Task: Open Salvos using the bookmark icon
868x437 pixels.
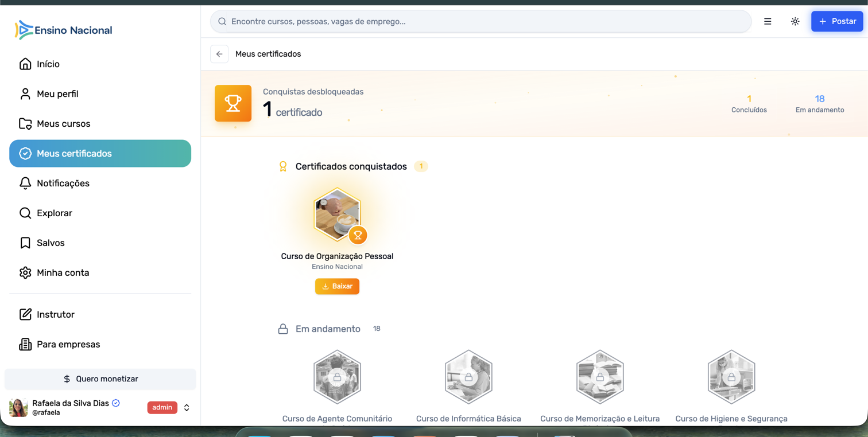Action: pos(25,243)
